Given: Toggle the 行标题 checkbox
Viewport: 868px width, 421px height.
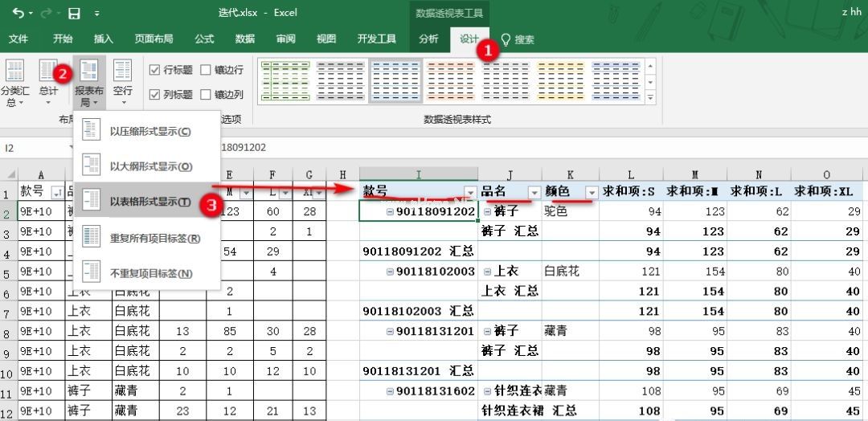Looking at the screenshot, I should [155, 70].
